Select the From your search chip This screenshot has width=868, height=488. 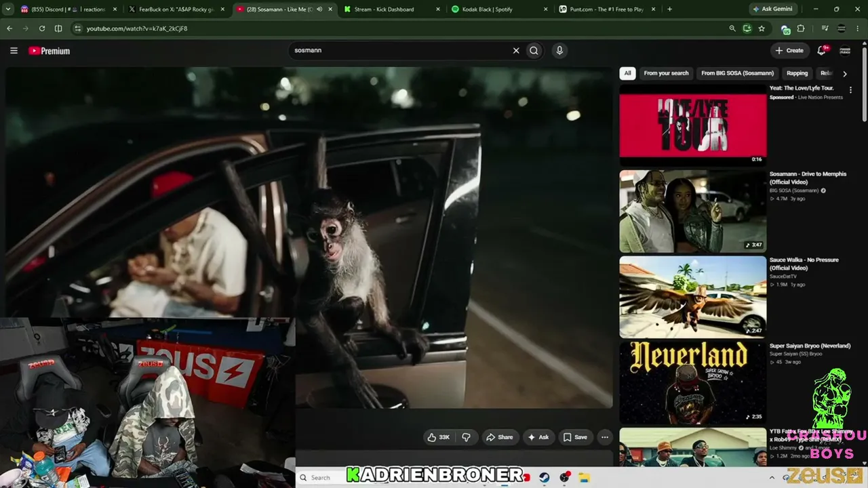[x=666, y=73]
